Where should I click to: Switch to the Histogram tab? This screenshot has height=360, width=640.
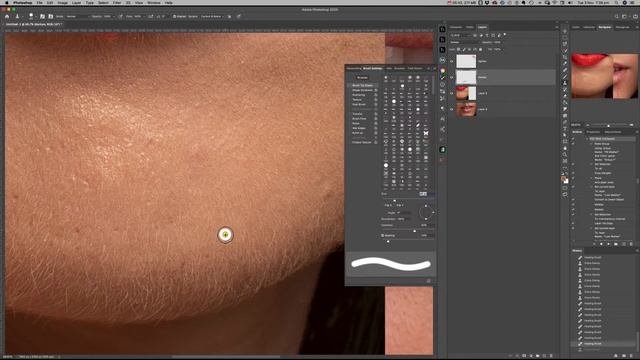click(622, 27)
